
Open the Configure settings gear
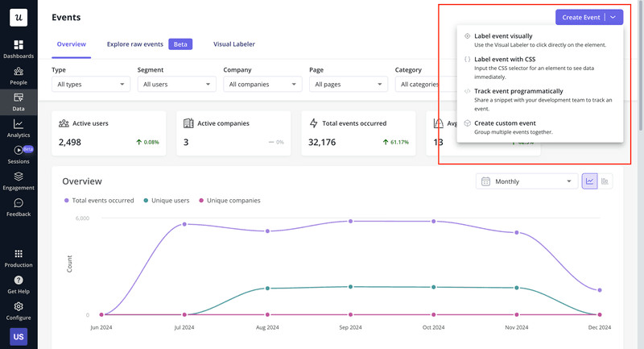pyautogui.click(x=18, y=311)
